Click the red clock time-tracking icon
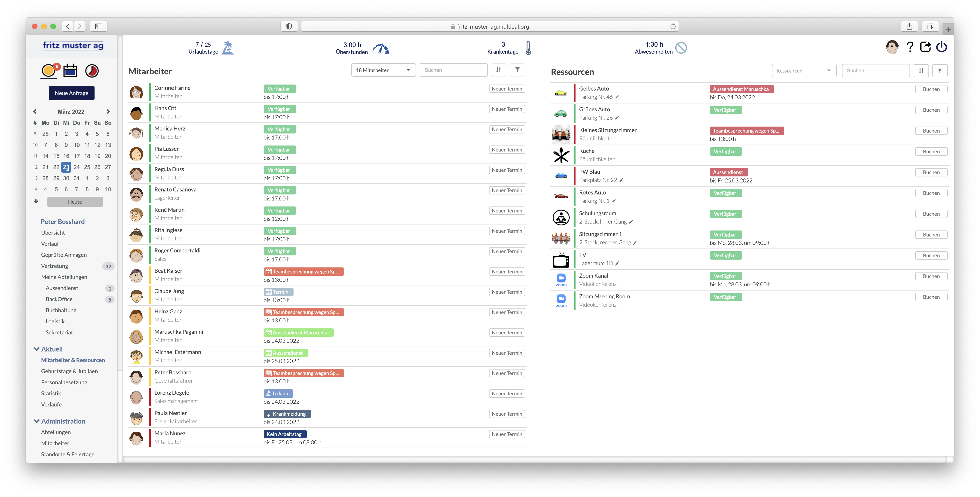 point(92,71)
